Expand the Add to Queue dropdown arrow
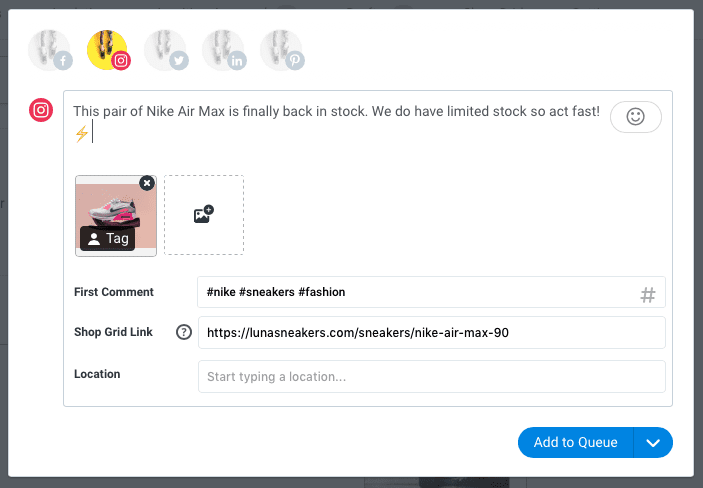 tap(653, 443)
